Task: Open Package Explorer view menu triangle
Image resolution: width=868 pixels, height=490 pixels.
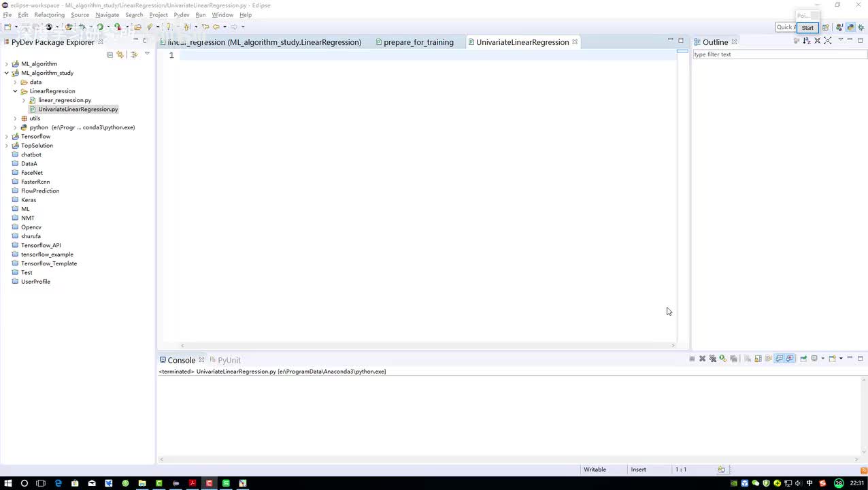Action: pos(147,53)
